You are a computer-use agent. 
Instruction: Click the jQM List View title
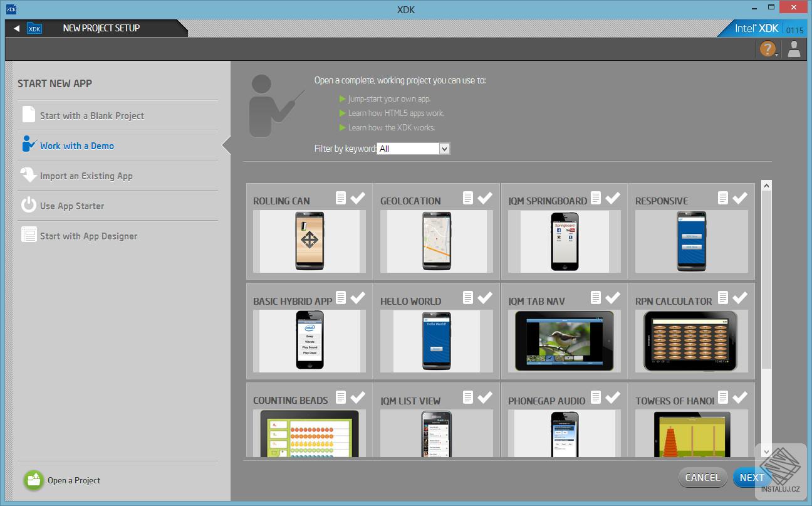click(x=410, y=401)
